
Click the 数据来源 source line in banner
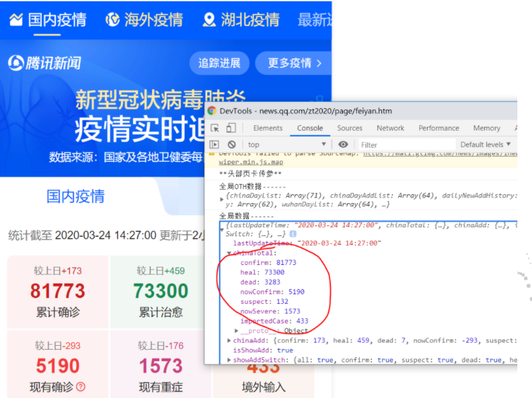pos(125,157)
